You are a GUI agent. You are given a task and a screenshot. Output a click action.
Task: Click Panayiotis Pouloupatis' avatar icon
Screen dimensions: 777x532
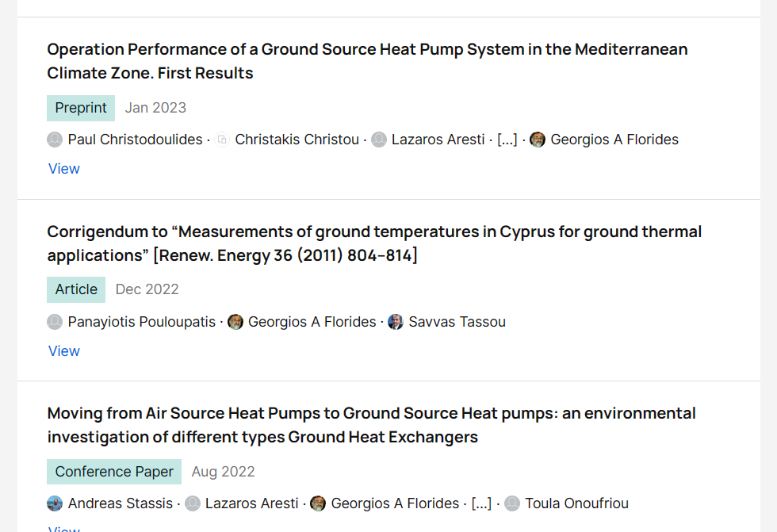click(x=55, y=322)
